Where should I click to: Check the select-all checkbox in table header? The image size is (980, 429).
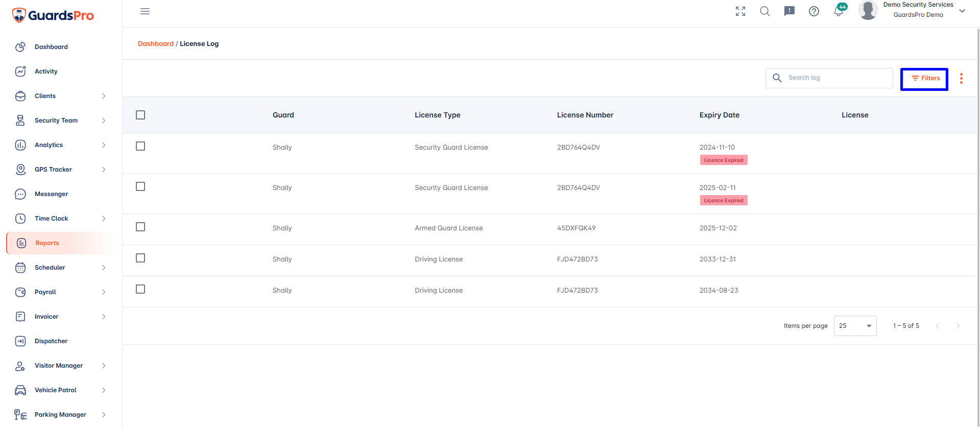[140, 115]
